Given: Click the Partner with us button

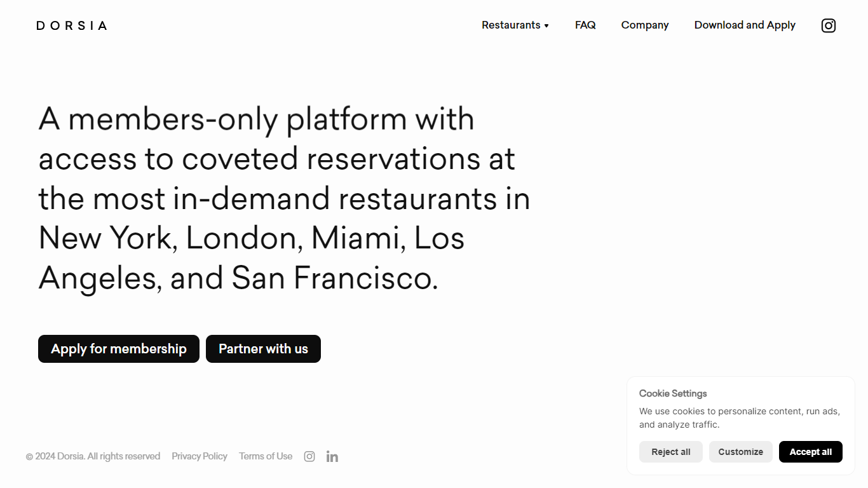Looking at the screenshot, I should [263, 349].
